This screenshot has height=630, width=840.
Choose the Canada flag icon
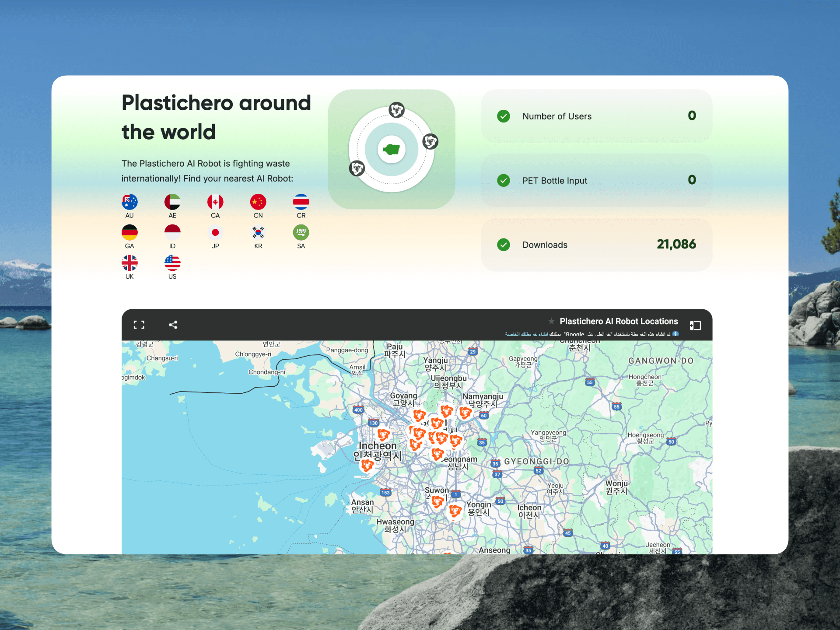coord(215,202)
